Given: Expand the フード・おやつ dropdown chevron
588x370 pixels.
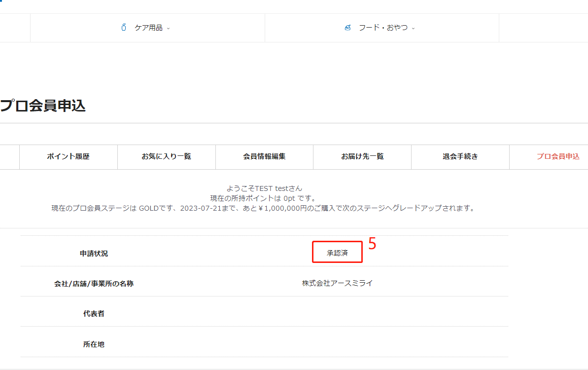Looking at the screenshot, I should pyautogui.click(x=413, y=28).
